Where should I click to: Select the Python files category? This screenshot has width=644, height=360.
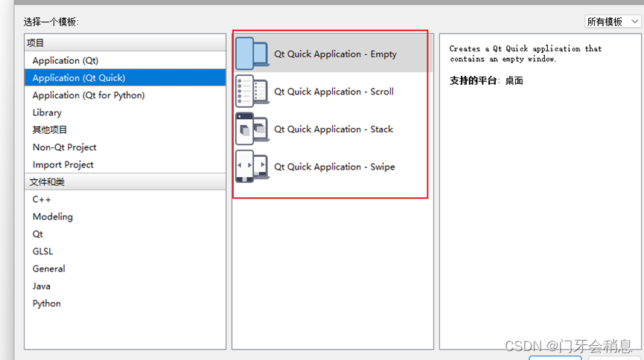pos(125,303)
